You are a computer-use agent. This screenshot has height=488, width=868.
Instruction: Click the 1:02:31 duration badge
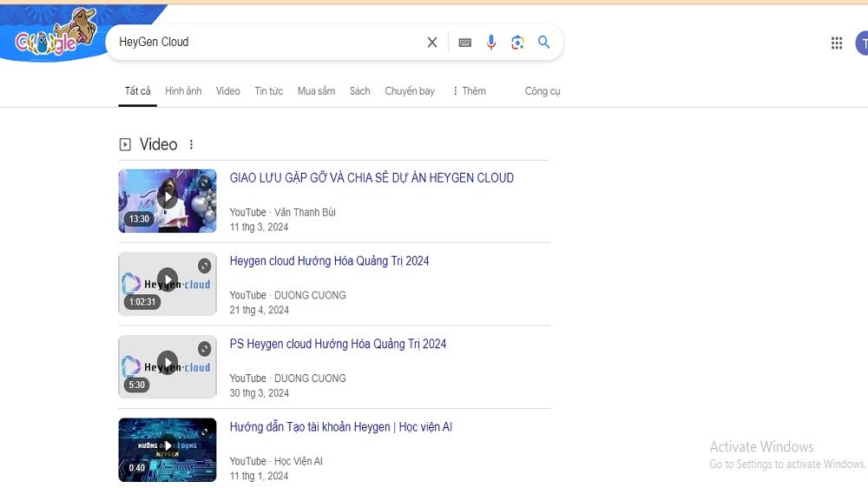tap(142, 302)
